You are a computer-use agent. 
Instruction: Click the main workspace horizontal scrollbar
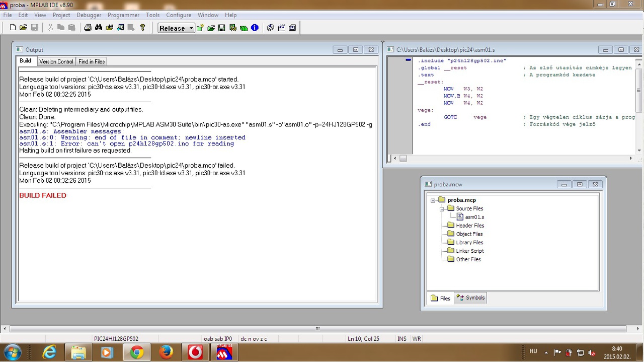tap(317, 328)
